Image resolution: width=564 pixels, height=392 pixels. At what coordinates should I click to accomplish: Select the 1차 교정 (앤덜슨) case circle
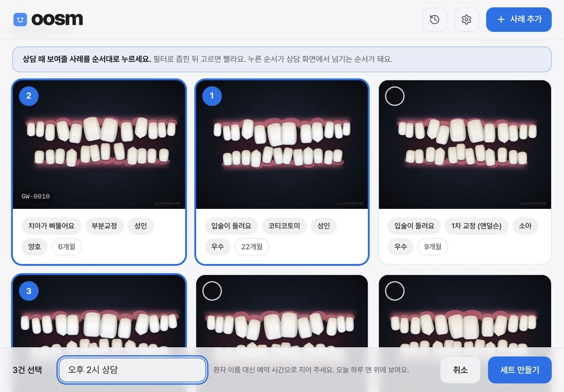(395, 96)
